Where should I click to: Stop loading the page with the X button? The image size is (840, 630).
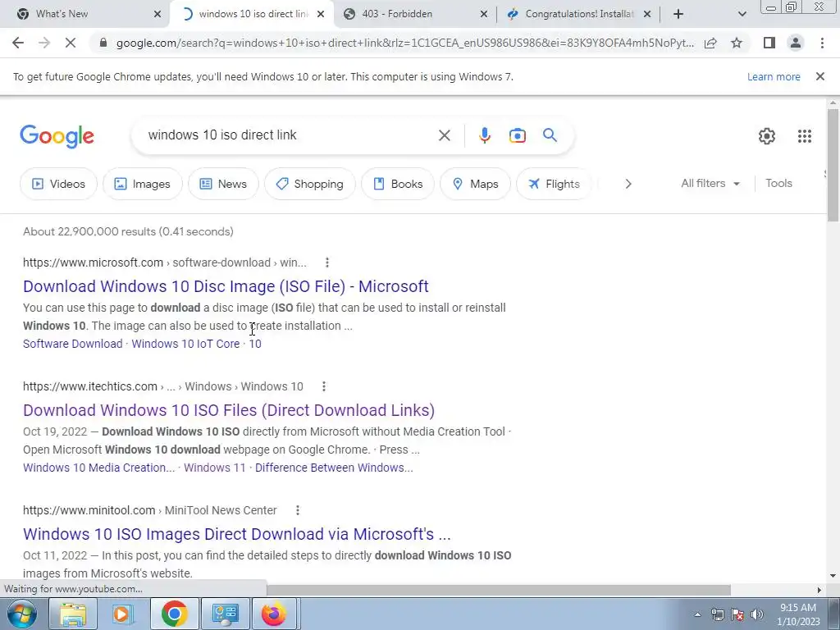pyautogui.click(x=71, y=43)
